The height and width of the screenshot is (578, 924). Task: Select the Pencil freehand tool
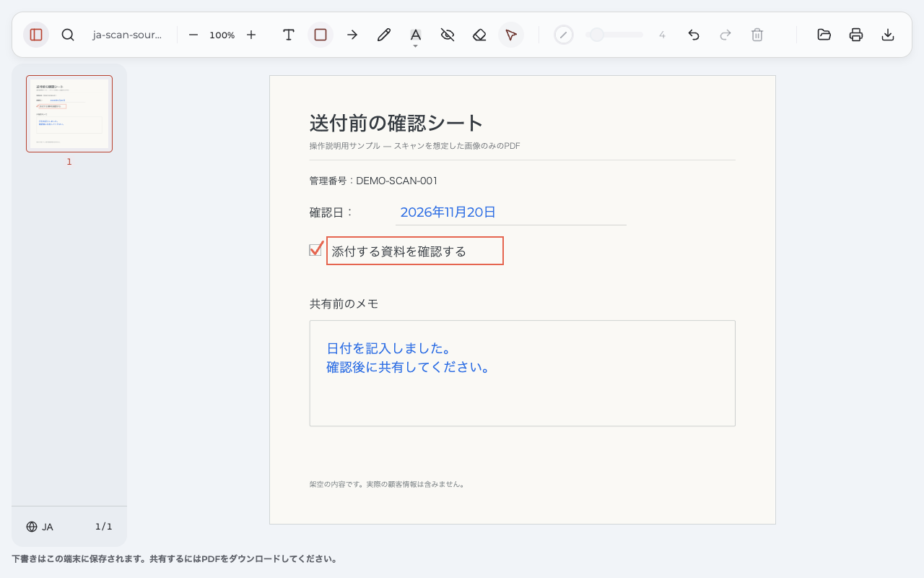(384, 35)
